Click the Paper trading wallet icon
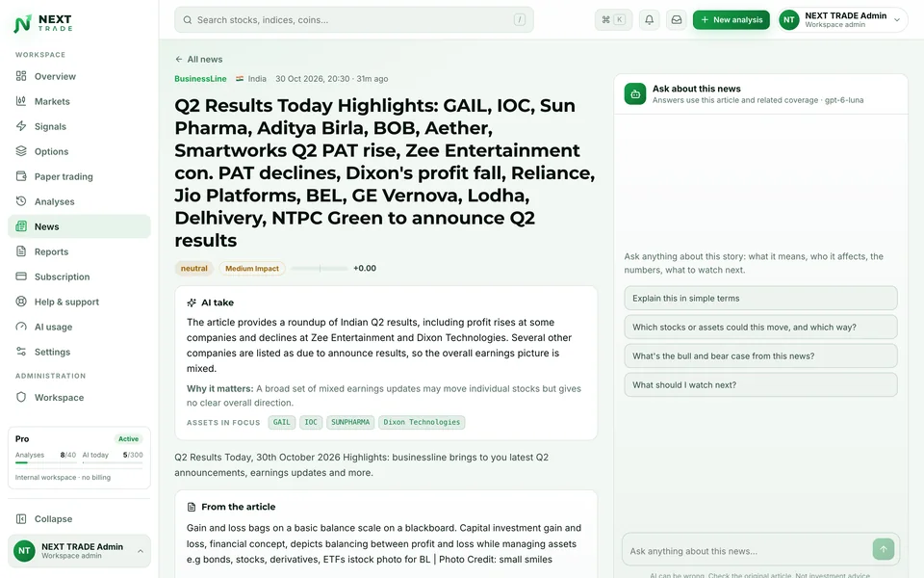924x578 pixels. click(x=21, y=176)
